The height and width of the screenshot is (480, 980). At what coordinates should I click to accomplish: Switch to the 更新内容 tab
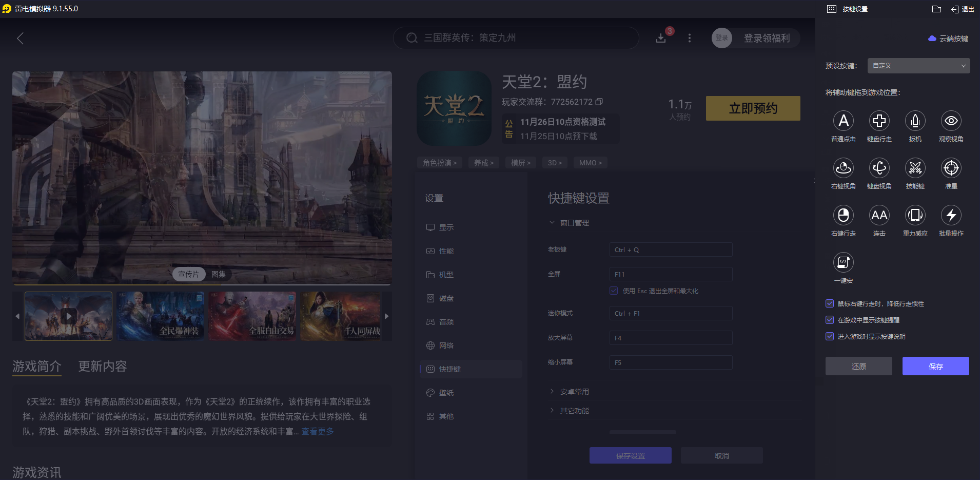(x=102, y=367)
